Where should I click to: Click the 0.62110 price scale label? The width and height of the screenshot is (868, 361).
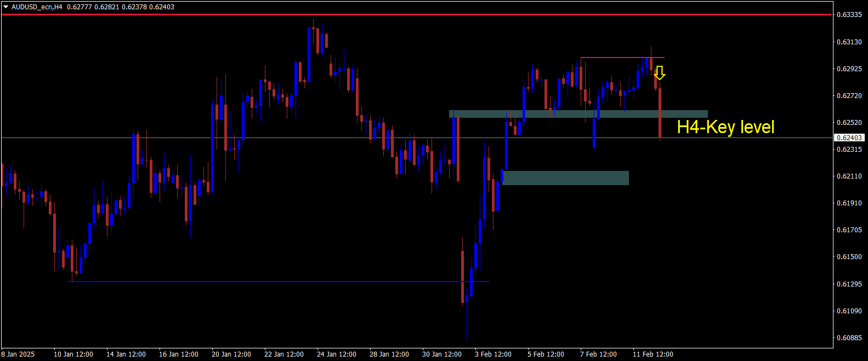[849, 176]
